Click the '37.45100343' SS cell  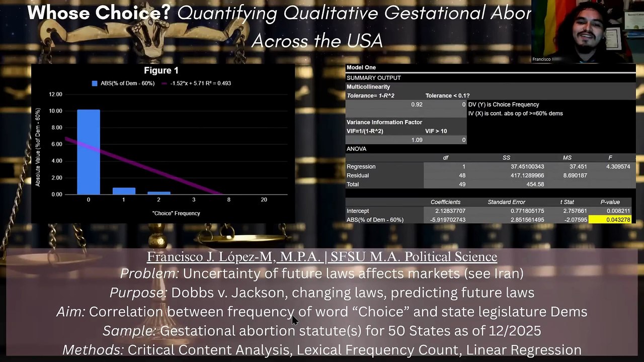point(527,166)
